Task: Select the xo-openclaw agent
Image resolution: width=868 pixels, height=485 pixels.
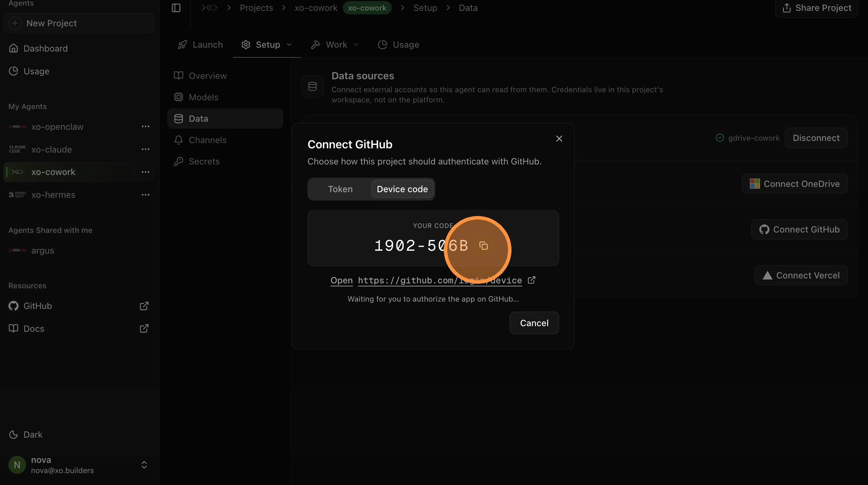Action: [x=57, y=127]
